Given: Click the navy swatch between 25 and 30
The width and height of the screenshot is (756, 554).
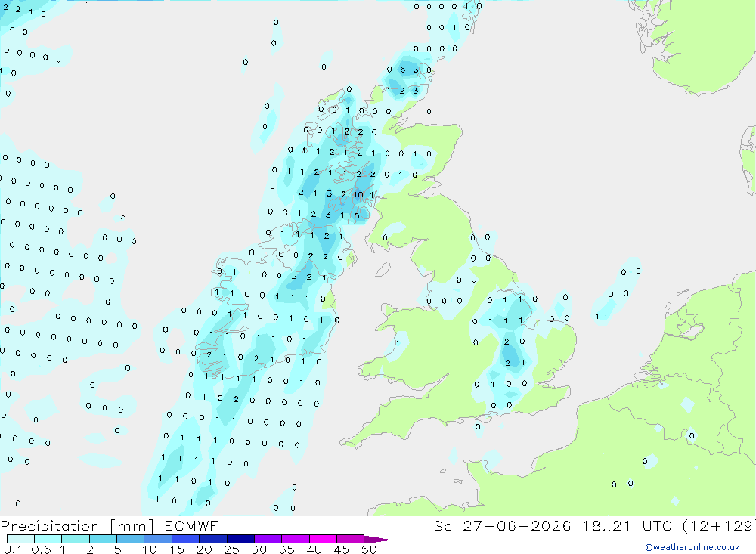Looking at the screenshot, I should pyautogui.click(x=240, y=539).
